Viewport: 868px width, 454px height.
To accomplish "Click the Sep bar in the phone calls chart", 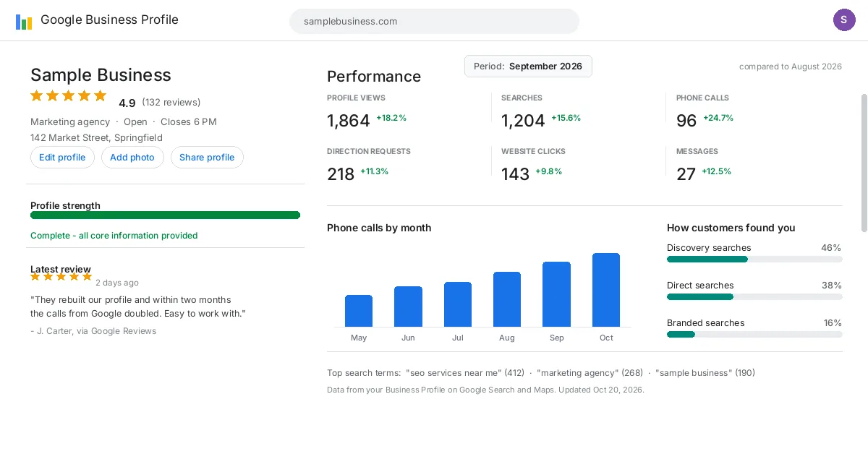I will click(556, 294).
